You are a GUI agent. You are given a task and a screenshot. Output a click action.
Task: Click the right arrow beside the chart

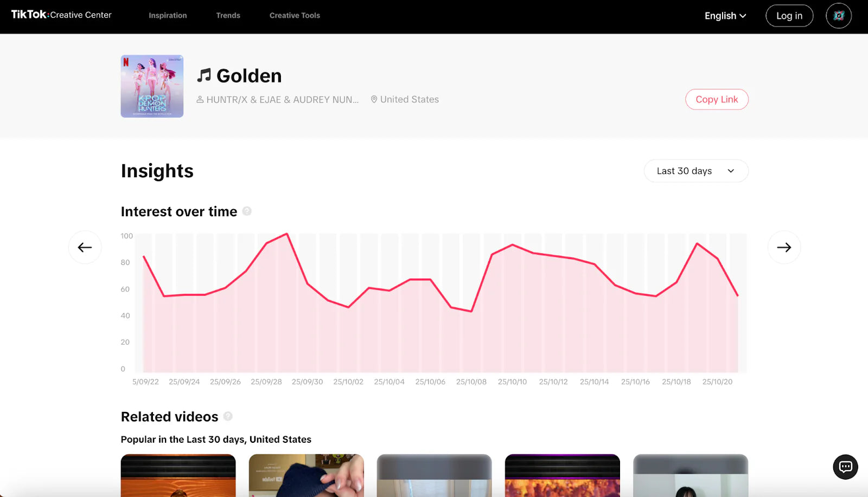coord(784,247)
